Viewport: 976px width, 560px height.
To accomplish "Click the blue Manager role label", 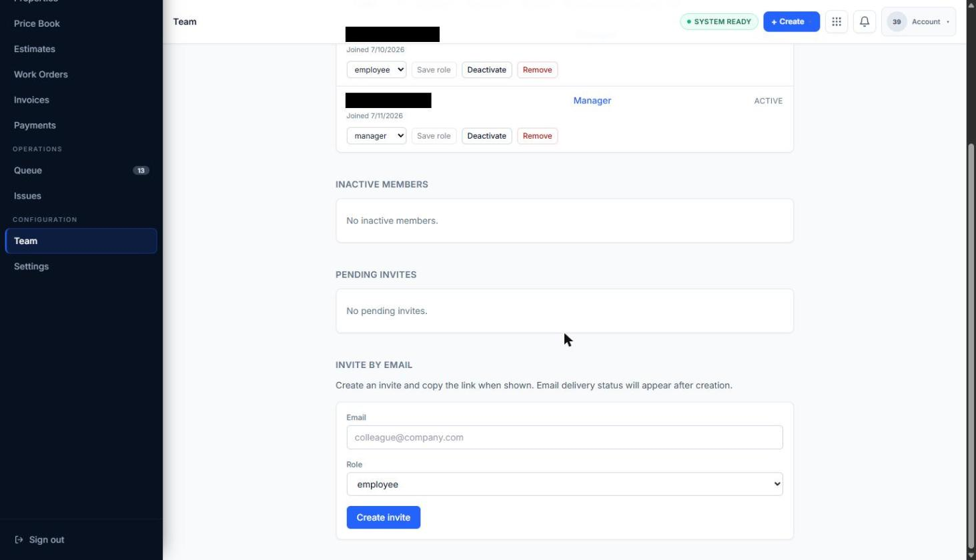I will pos(592,101).
